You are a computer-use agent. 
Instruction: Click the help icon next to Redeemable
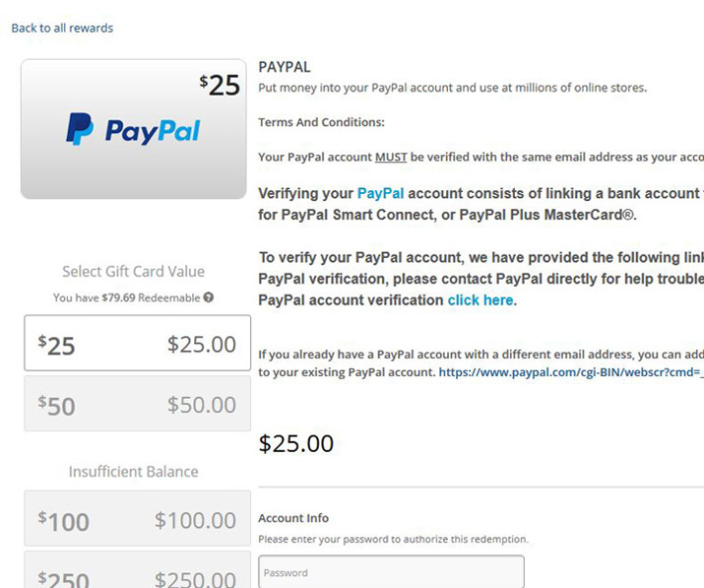(209, 297)
